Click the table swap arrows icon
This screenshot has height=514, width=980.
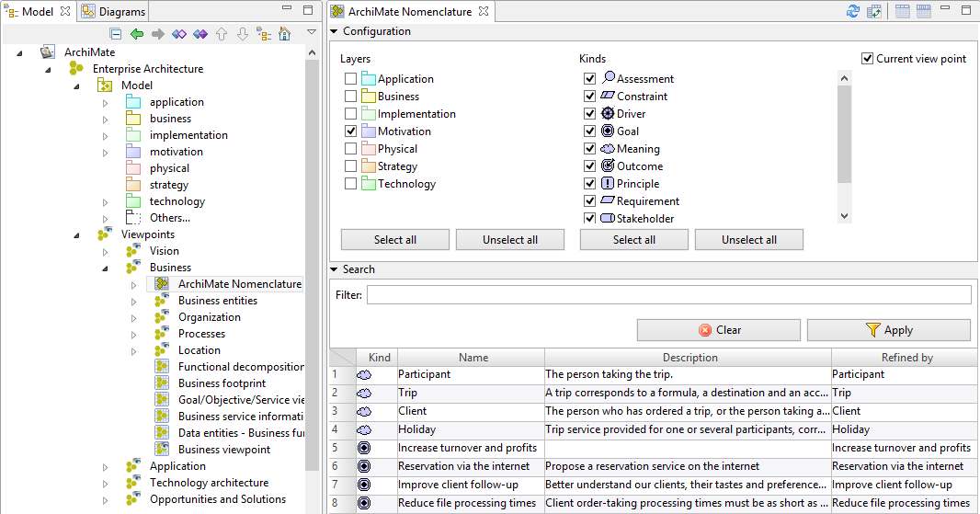874,11
